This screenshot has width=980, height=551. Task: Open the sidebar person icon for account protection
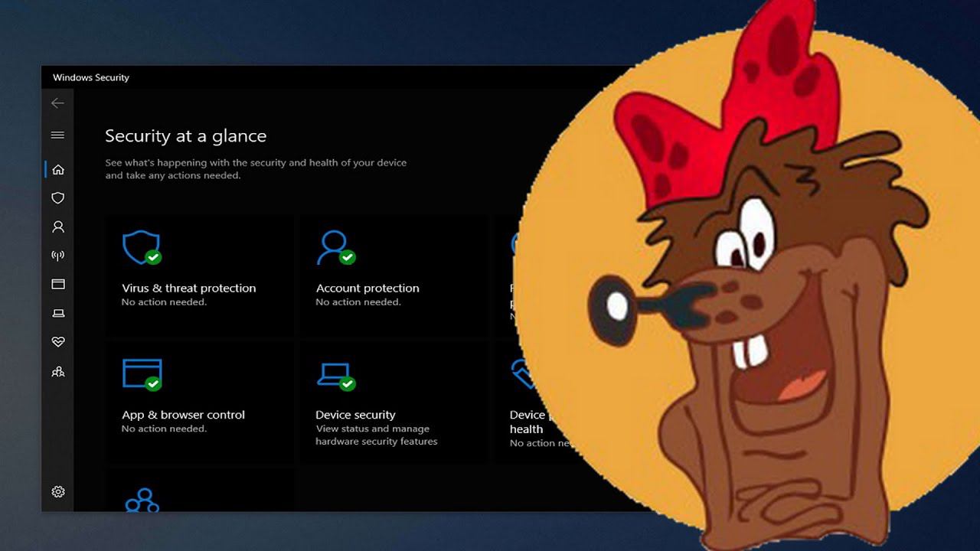(x=58, y=227)
